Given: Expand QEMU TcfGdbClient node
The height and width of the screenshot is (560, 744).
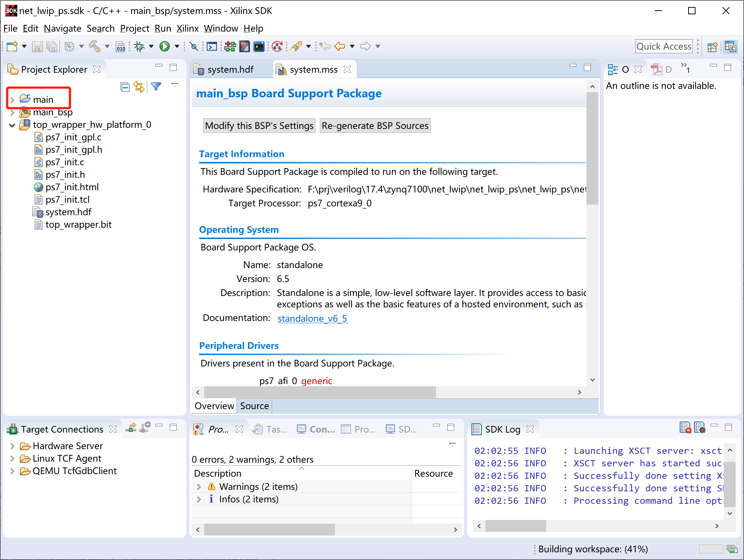Looking at the screenshot, I should click(x=12, y=471).
